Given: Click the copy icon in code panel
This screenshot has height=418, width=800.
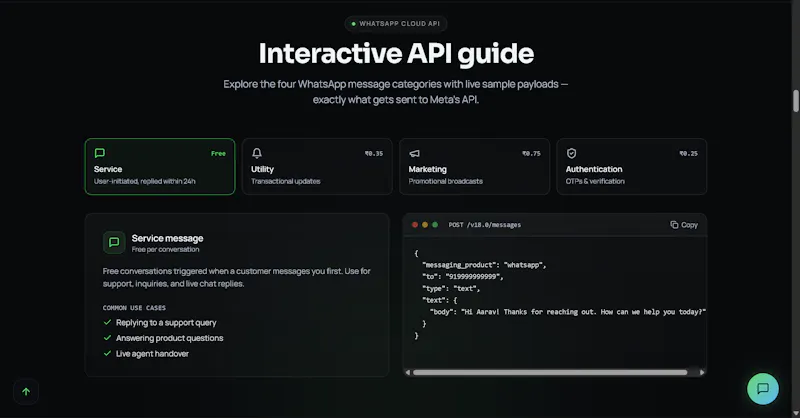Looking at the screenshot, I should click(x=674, y=225).
